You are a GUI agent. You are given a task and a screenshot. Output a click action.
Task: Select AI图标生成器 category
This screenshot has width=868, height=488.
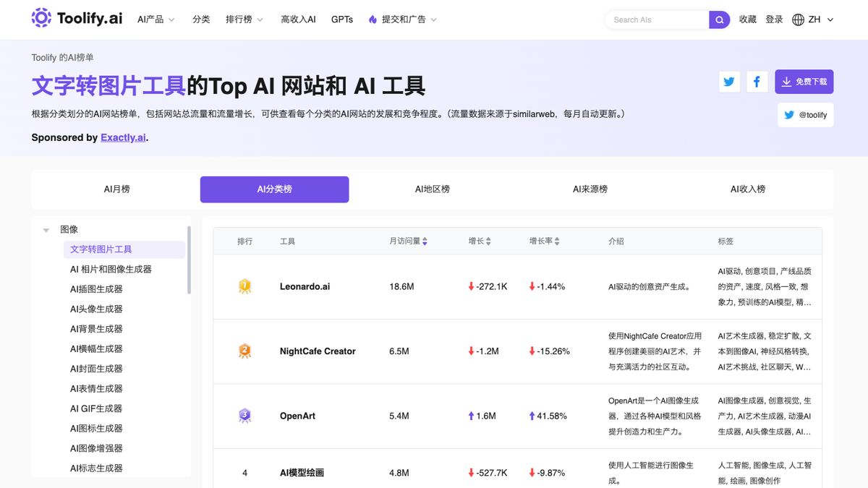(96, 428)
